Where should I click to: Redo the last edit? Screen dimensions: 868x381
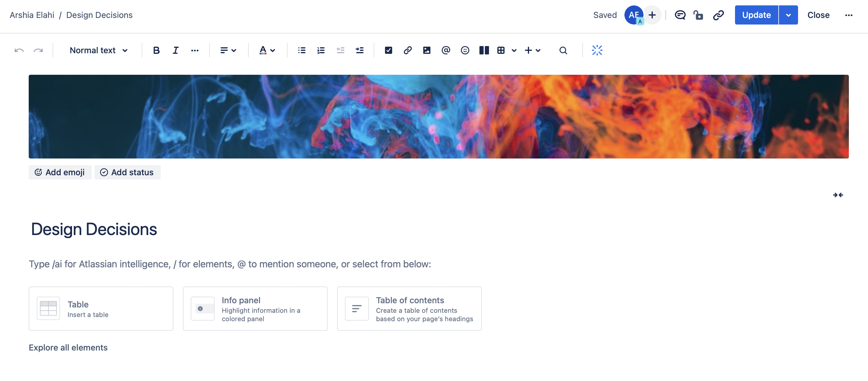click(x=38, y=51)
